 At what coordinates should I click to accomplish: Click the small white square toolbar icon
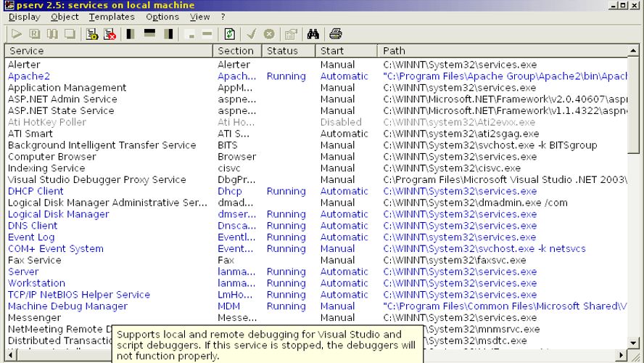190,35
